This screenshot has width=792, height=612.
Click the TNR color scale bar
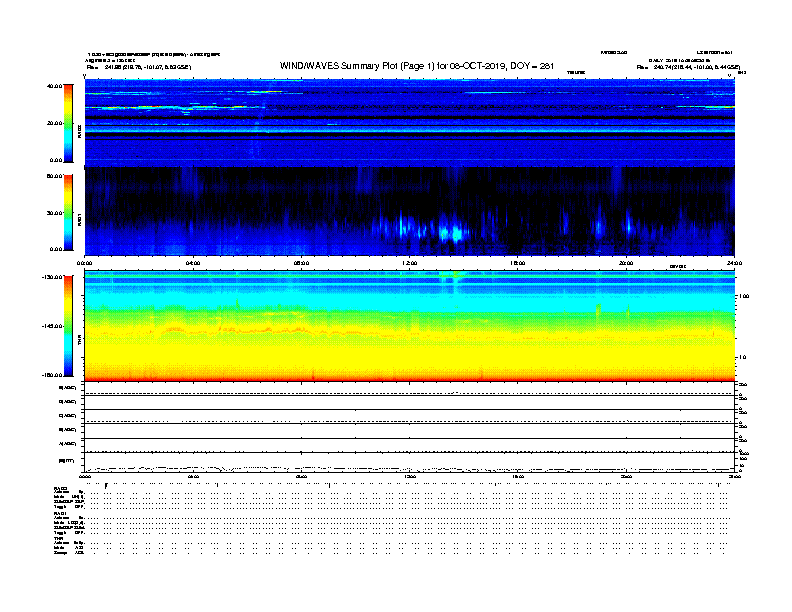click(x=68, y=326)
